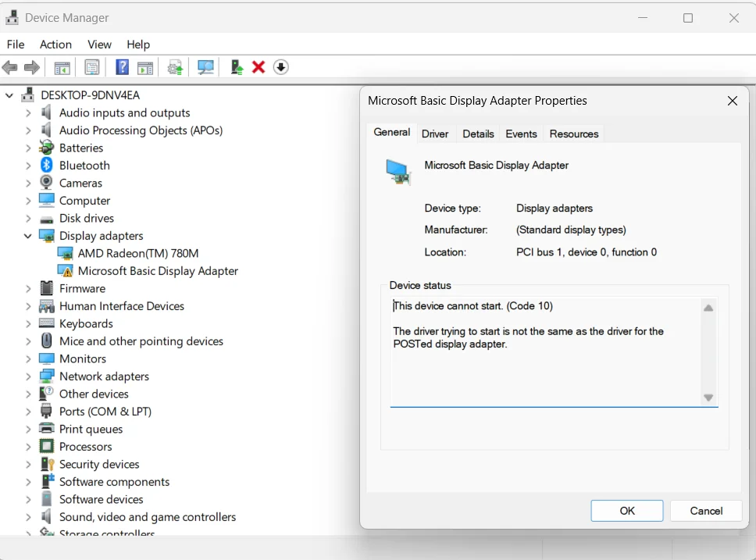Image resolution: width=756 pixels, height=560 pixels.
Task: Close the Adapter Properties dialog with X
Action: click(x=733, y=101)
